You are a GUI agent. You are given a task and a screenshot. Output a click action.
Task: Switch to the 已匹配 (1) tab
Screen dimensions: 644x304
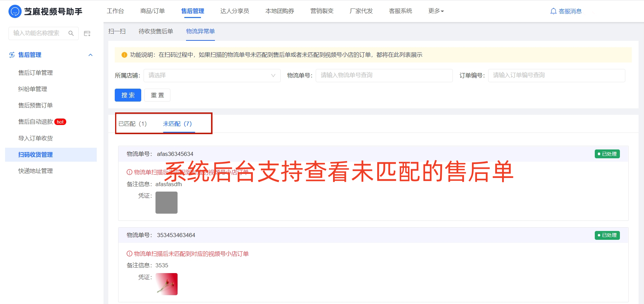coord(133,124)
